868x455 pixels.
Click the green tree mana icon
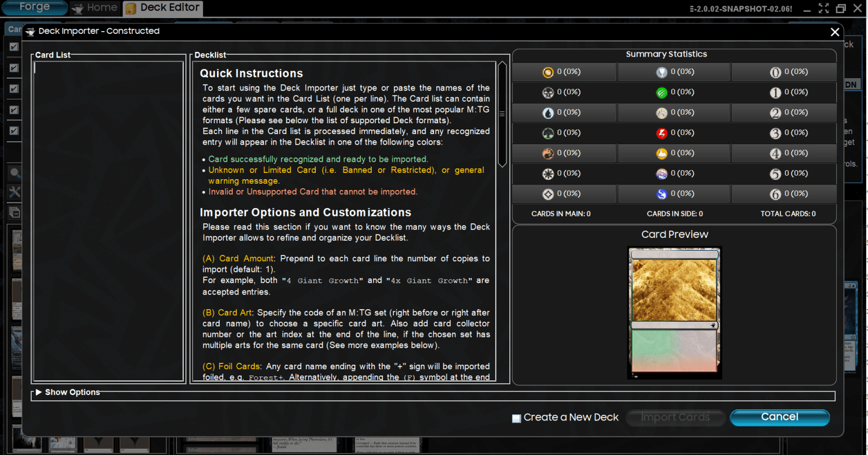tap(548, 133)
